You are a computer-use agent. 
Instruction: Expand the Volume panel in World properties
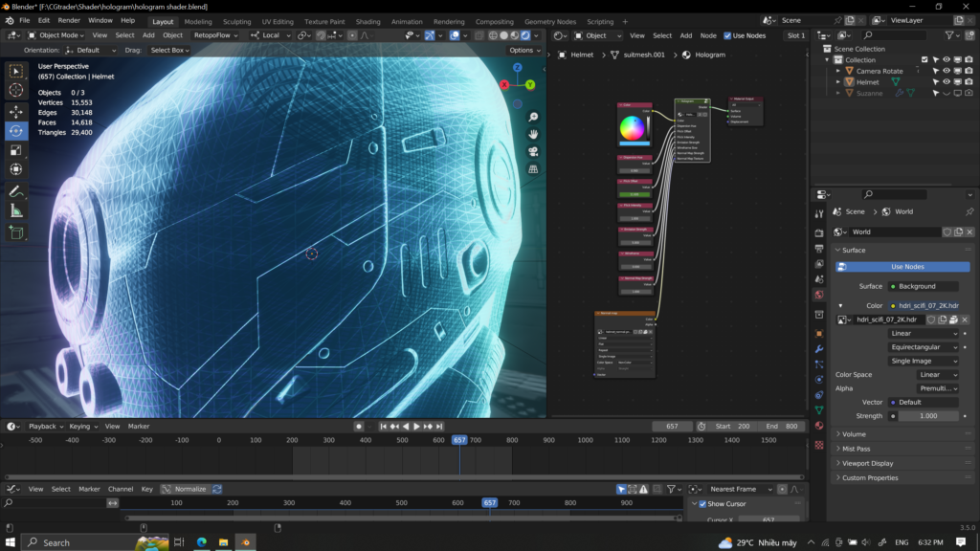click(854, 434)
